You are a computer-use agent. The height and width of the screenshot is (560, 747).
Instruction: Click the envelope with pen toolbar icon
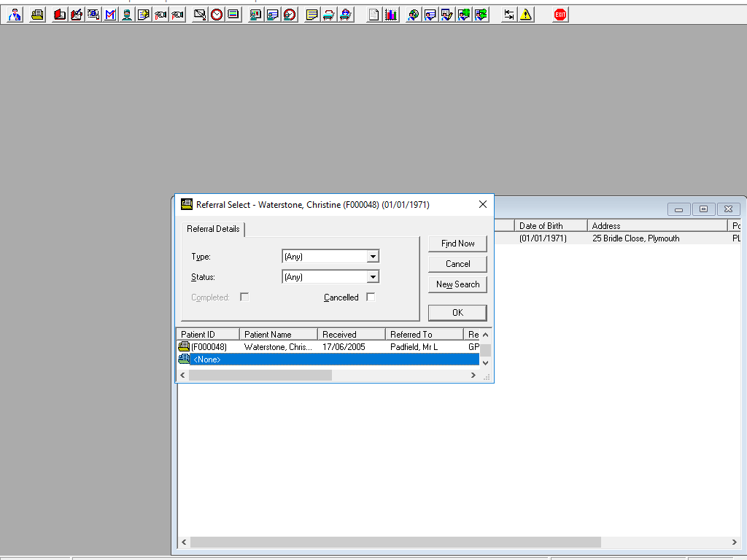point(200,15)
